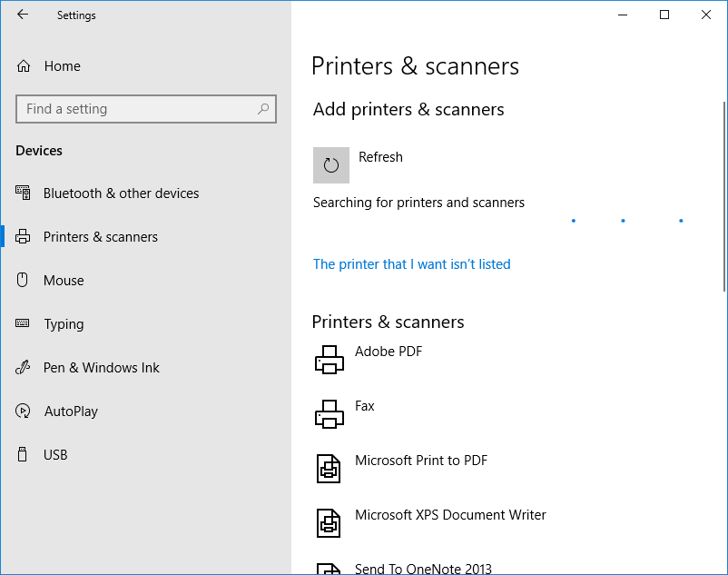Open Bluetooth & other devices page

121,193
